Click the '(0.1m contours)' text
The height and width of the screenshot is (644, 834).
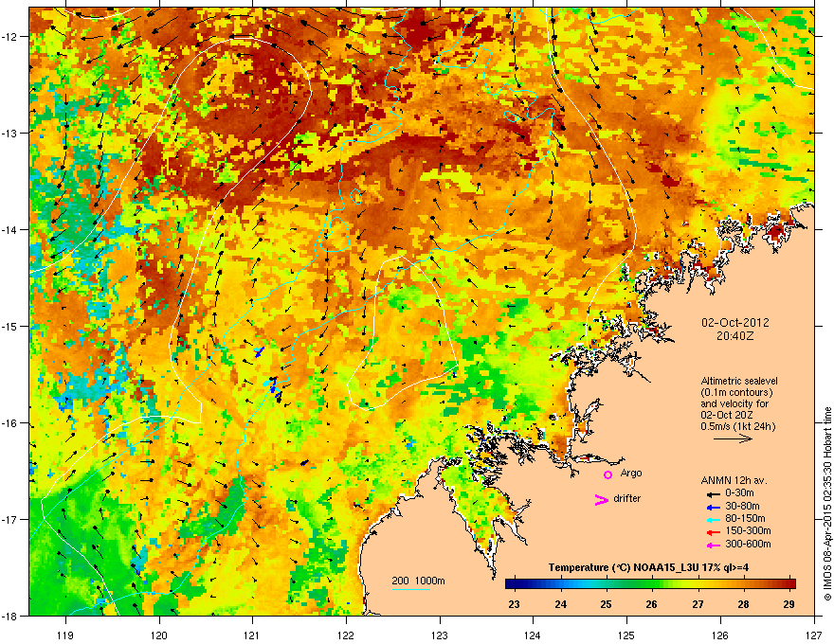click(736, 393)
